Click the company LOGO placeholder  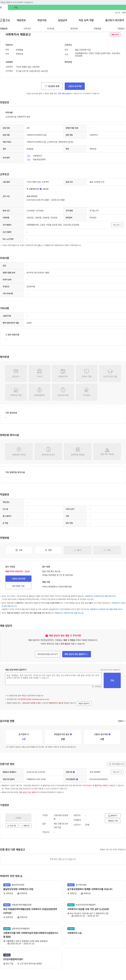(18, 818)
